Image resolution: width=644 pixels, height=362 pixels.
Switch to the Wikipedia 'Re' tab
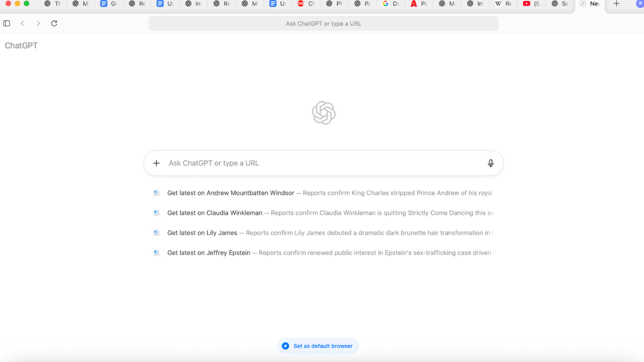(x=503, y=4)
